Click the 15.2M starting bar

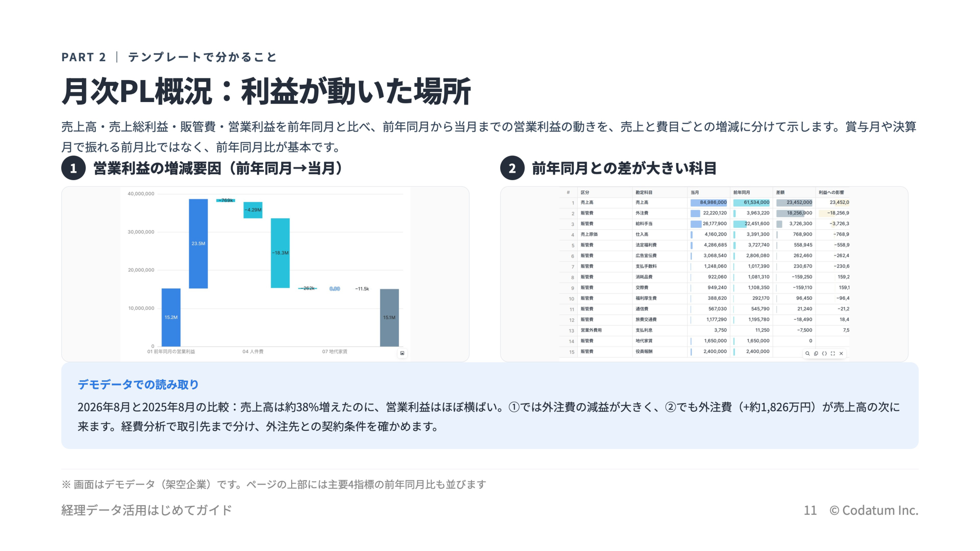(x=171, y=317)
